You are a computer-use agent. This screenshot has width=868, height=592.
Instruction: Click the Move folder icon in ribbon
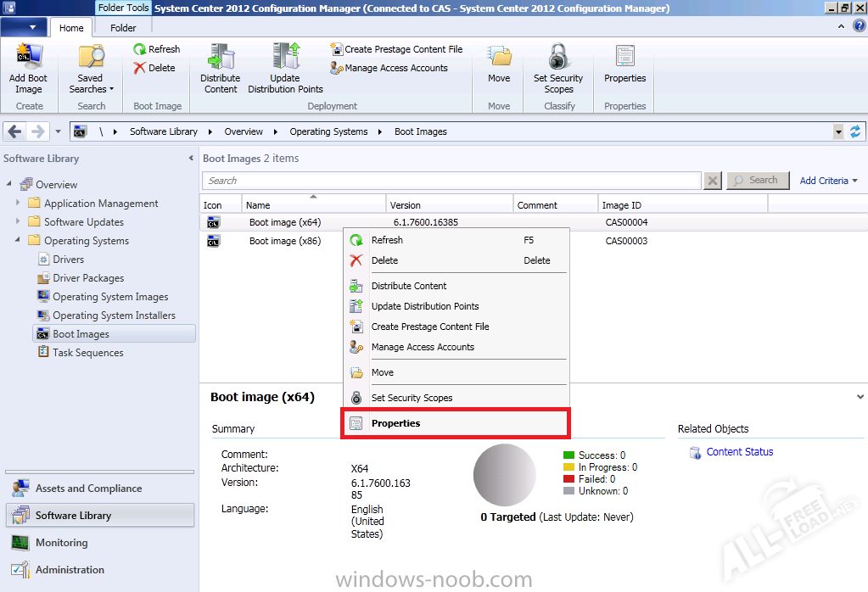tap(499, 64)
